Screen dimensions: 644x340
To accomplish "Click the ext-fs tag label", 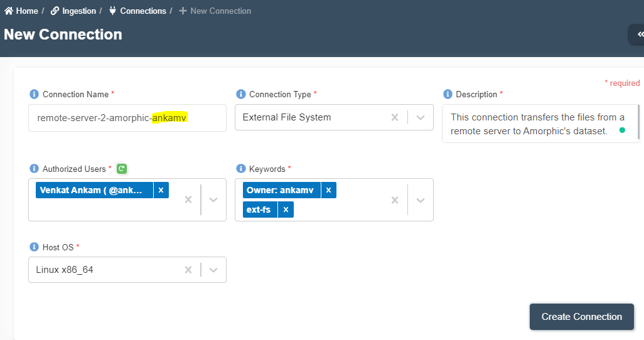I will tap(260, 210).
